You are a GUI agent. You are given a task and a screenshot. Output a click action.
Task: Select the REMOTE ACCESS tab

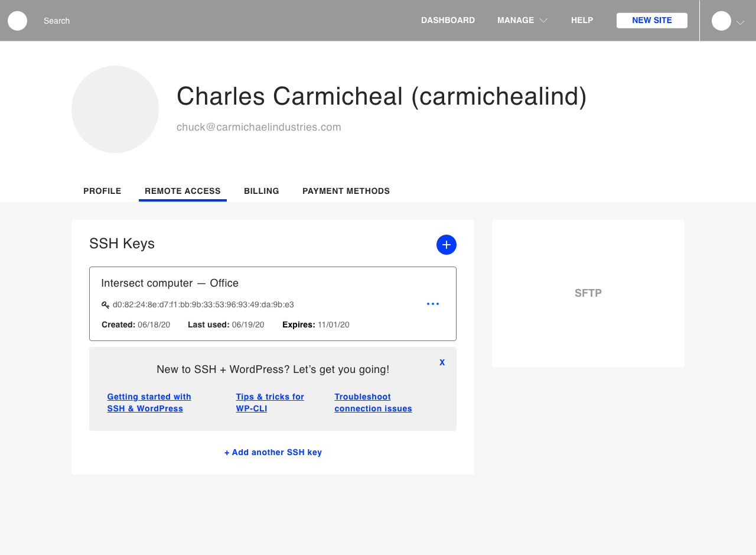pos(183,191)
